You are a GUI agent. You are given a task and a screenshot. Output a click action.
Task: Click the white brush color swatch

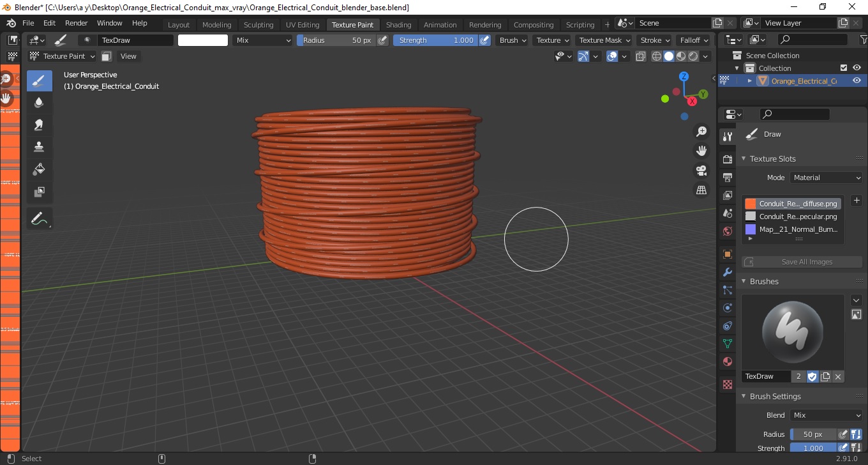(x=203, y=40)
